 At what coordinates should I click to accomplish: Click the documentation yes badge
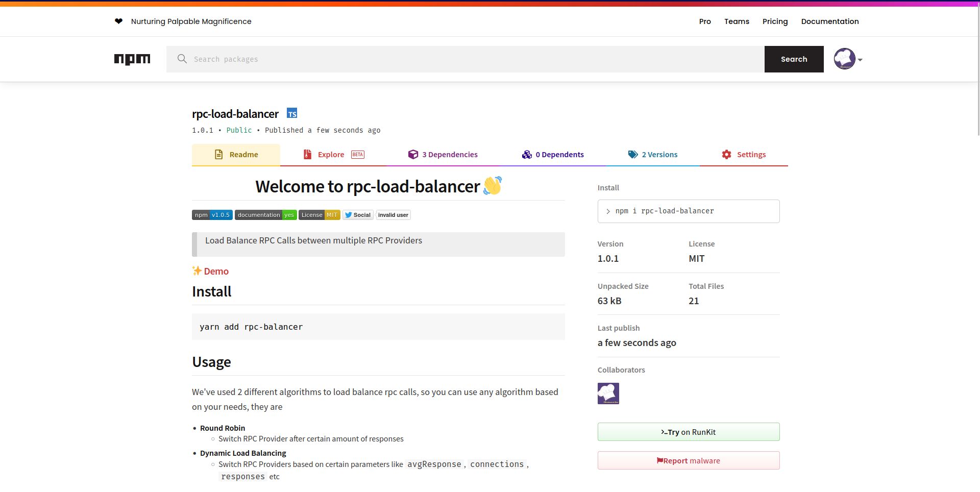click(x=265, y=215)
